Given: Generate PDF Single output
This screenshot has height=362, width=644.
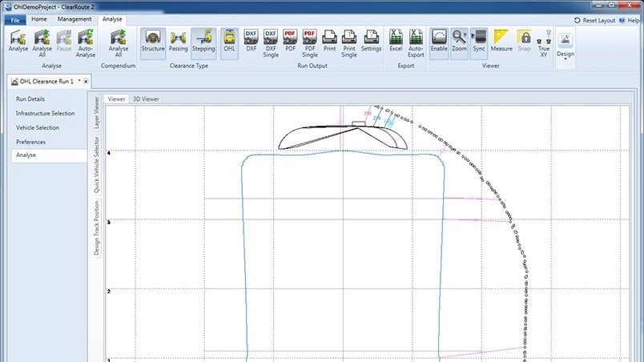Looking at the screenshot, I should [310, 43].
